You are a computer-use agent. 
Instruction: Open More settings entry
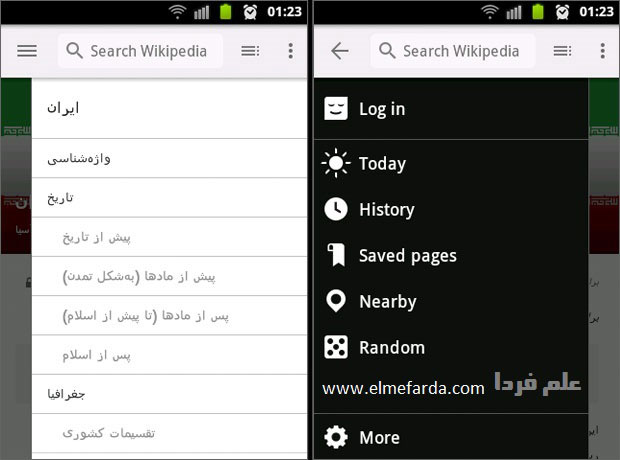[x=378, y=437]
